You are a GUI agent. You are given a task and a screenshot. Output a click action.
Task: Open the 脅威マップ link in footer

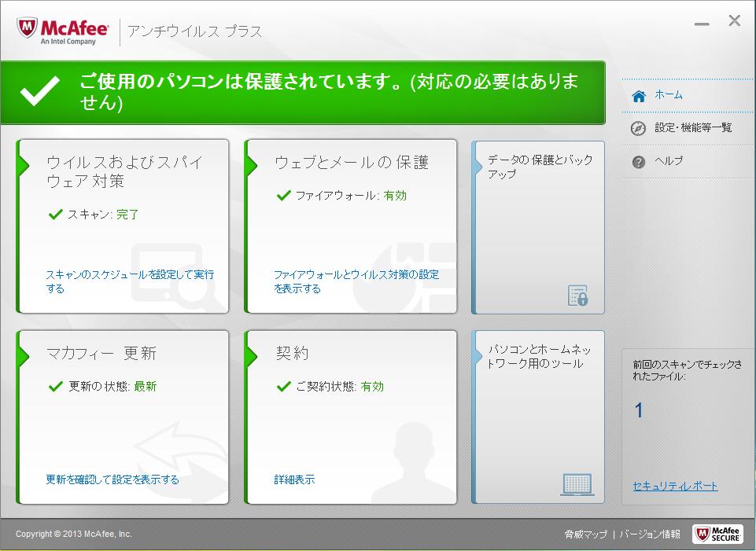586,534
